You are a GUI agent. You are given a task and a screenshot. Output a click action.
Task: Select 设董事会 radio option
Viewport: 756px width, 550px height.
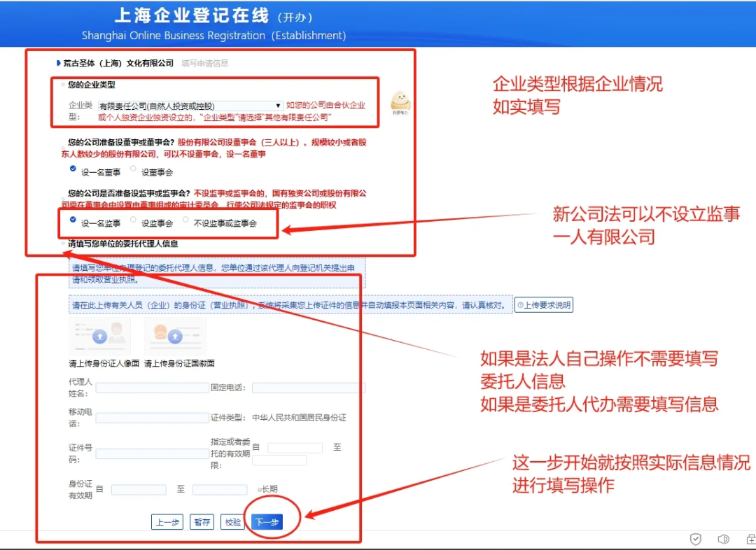tap(133, 169)
